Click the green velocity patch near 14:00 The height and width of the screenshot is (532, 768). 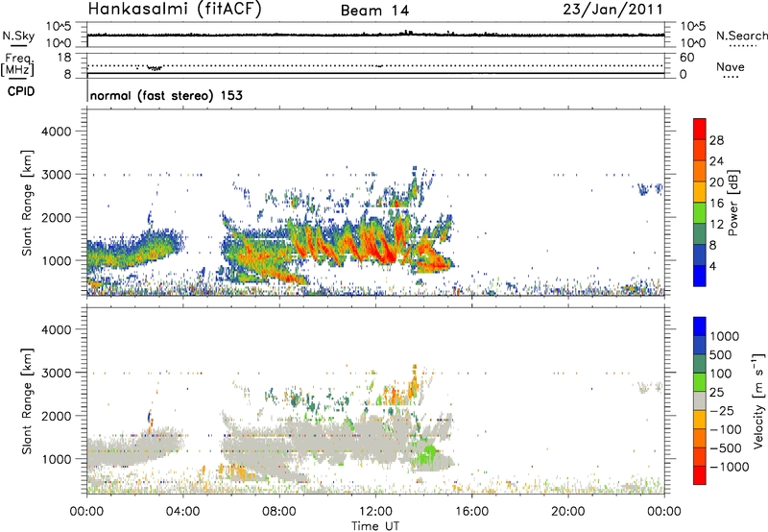click(429, 454)
